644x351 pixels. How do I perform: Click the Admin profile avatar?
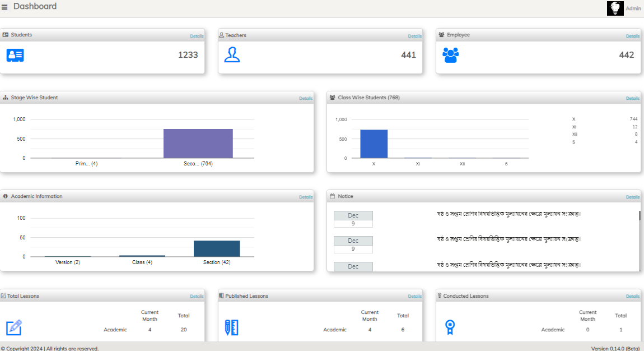click(615, 8)
